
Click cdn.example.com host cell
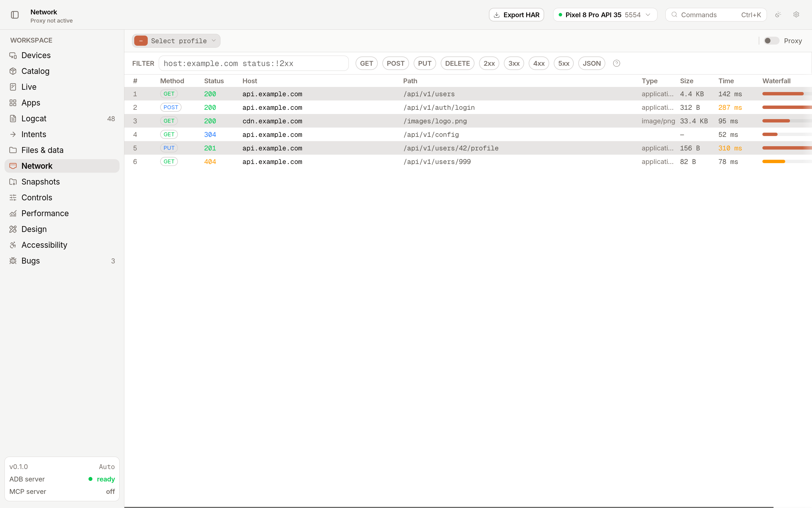point(272,121)
